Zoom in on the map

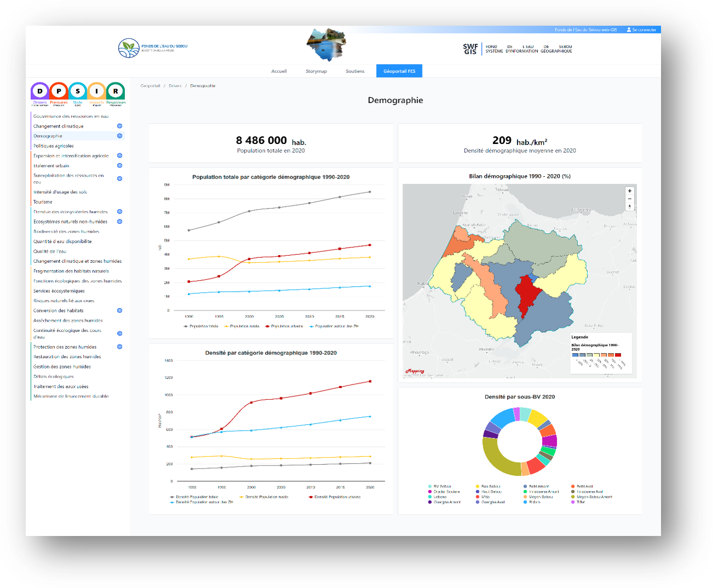tap(630, 191)
